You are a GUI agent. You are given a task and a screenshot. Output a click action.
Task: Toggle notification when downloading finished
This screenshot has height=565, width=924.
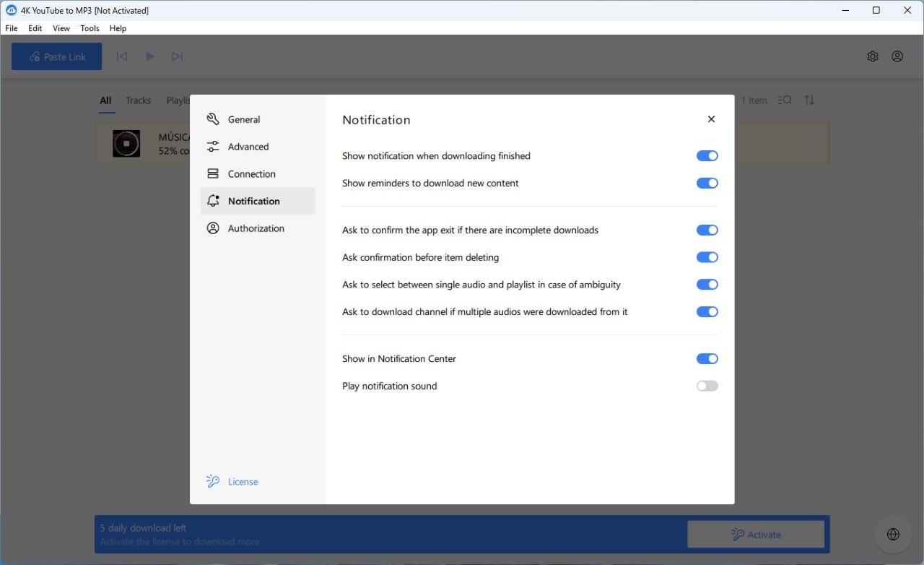[707, 156]
